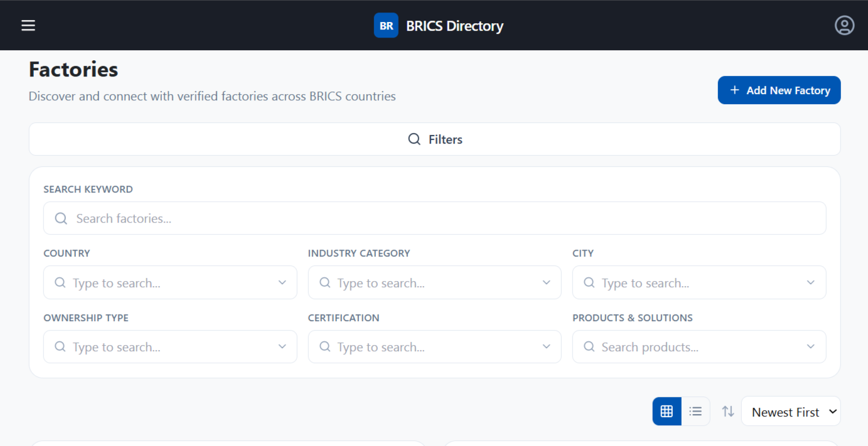Focus the Search products input field

click(x=699, y=347)
